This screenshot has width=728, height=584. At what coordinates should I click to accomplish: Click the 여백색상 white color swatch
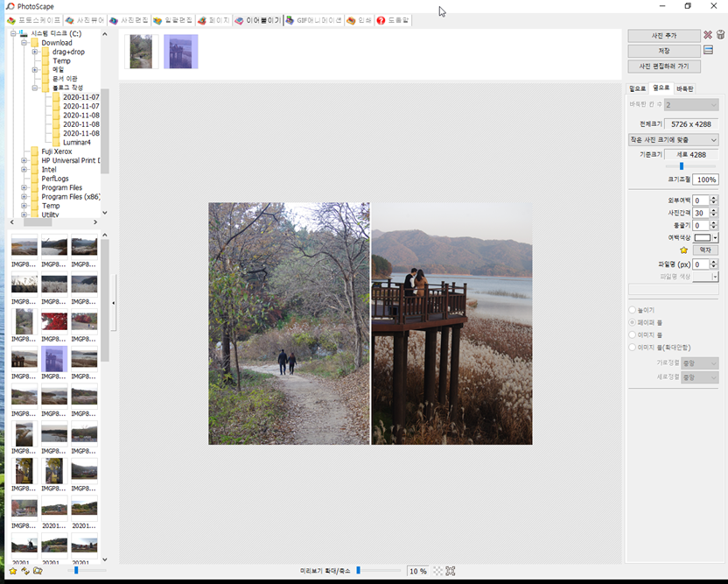click(703, 238)
